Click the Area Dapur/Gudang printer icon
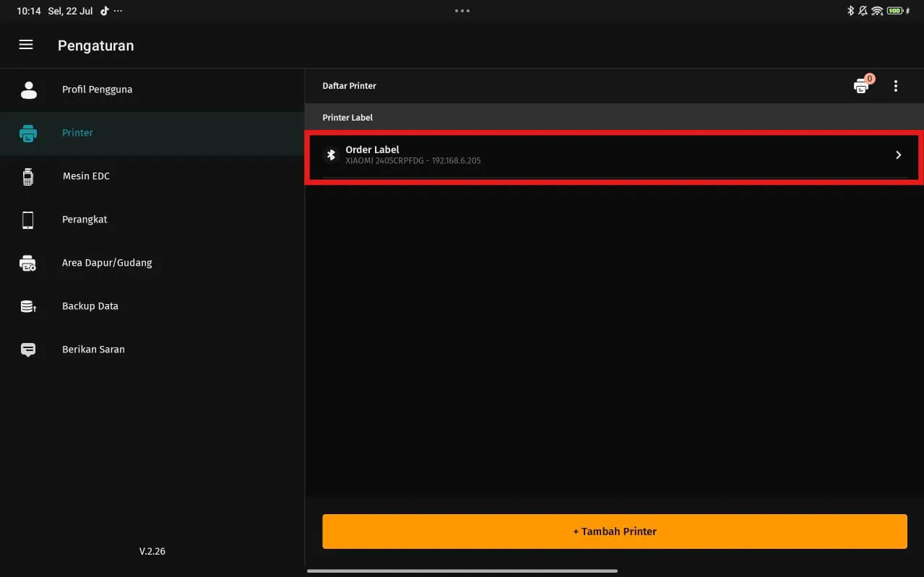 28,264
